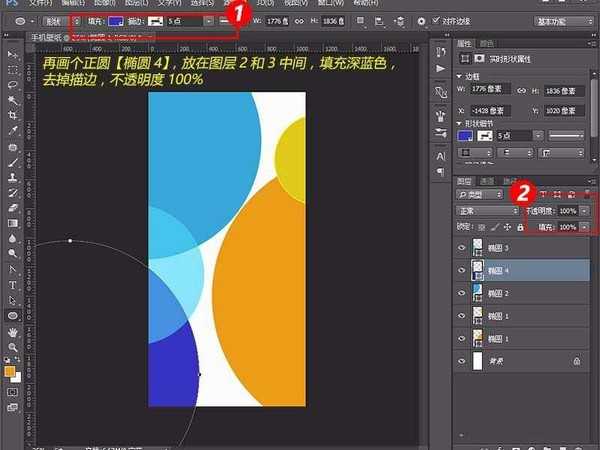Select the Crop tool in the toolbox
This screenshot has width=600, height=450.
[13, 115]
